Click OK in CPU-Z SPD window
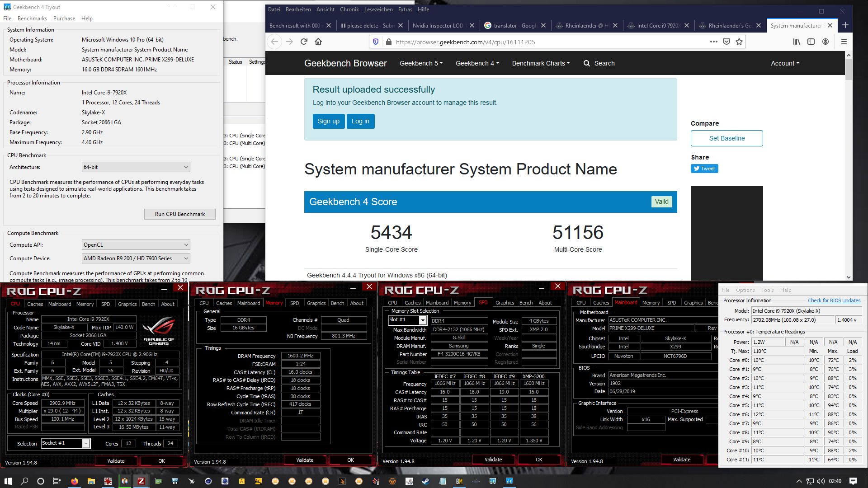The height and width of the screenshot is (488, 868). [539, 460]
